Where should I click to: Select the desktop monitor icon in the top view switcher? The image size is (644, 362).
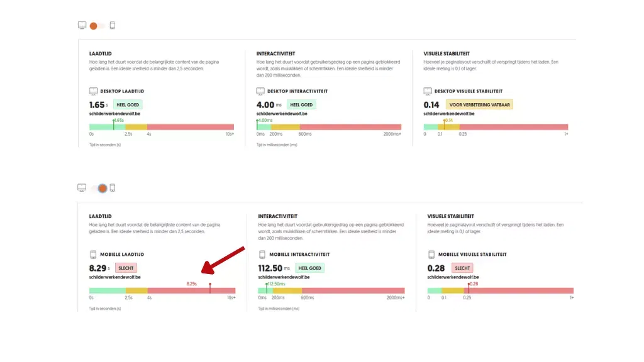pyautogui.click(x=82, y=25)
